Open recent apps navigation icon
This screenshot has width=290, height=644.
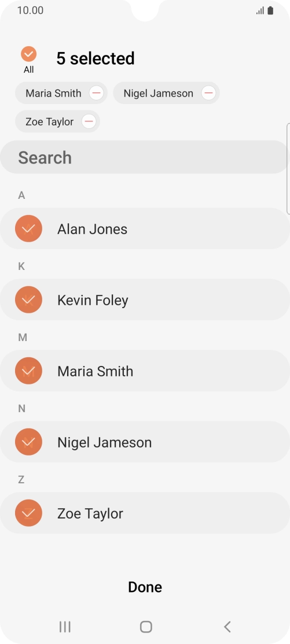pos(65,627)
